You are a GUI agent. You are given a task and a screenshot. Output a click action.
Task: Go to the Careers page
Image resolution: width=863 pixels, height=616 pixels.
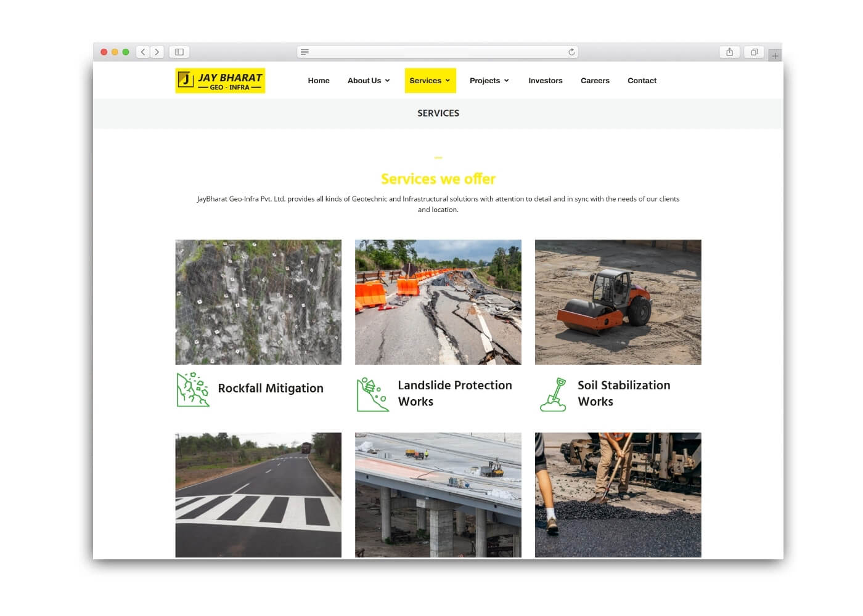(x=595, y=81)
